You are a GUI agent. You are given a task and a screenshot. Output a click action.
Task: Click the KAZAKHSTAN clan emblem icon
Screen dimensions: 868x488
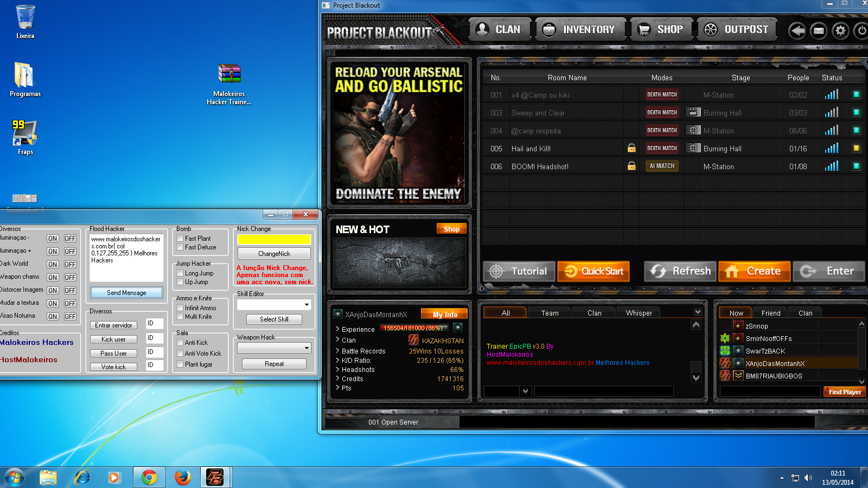click(413, 340)
